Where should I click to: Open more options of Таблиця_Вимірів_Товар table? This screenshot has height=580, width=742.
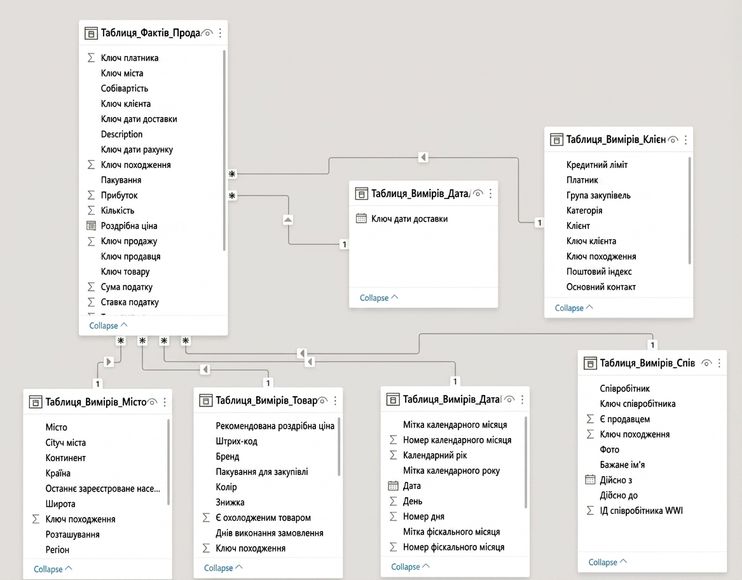[335, 401]
